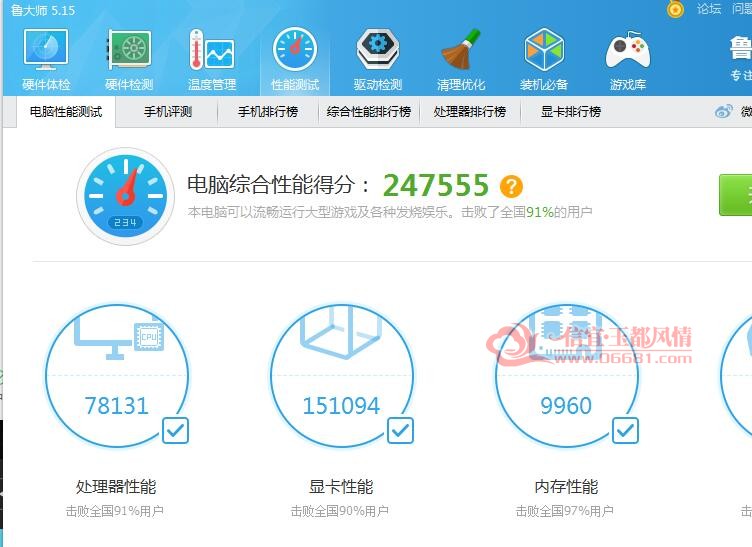Click the green start test button
The height and width of the screenshot is (547, 752).
pyautogui.click(x=735, y=195)
